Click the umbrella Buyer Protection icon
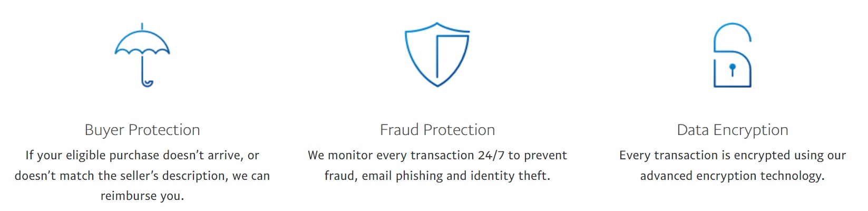868x211 pixels. [142, 55]
